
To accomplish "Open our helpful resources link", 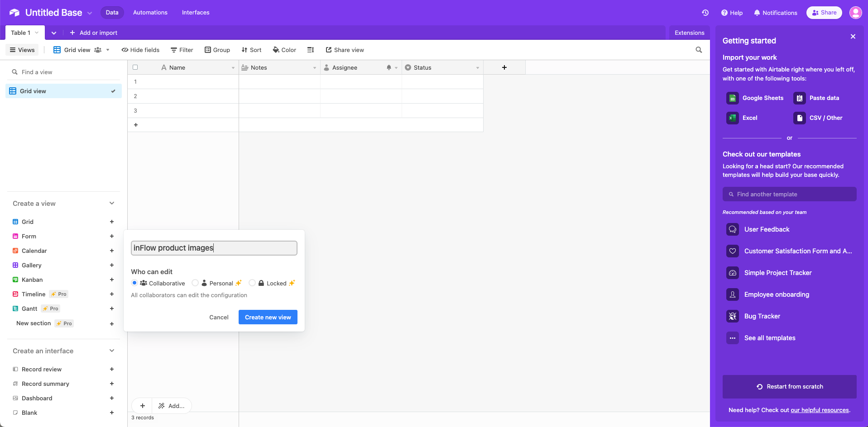I will [819, 410].
